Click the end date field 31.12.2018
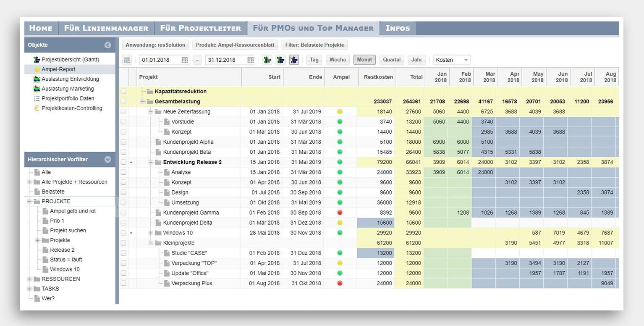Screen dimensions: 644x326 [x=226, y=60]
